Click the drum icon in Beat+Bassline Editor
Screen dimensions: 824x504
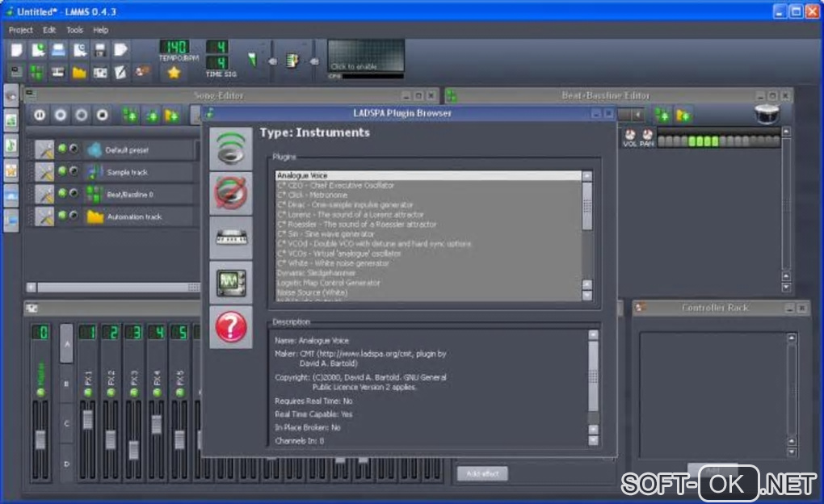tap(767, 114)
